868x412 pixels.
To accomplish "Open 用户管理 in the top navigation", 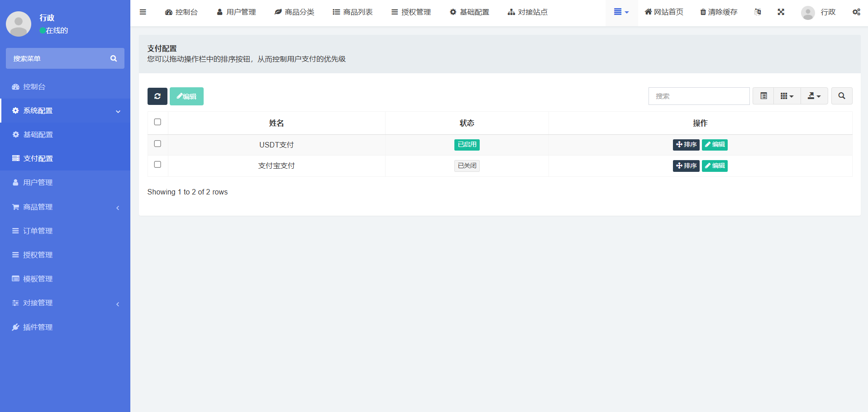I will point(236,12).
